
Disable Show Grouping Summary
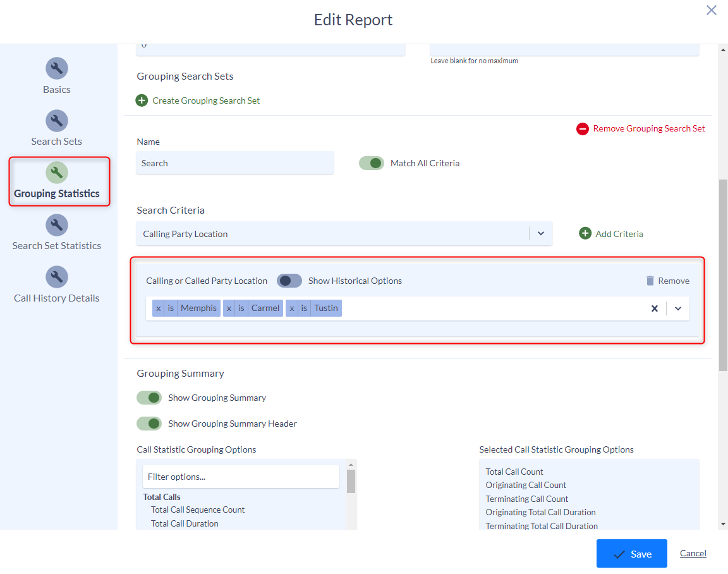pos(149,398)
